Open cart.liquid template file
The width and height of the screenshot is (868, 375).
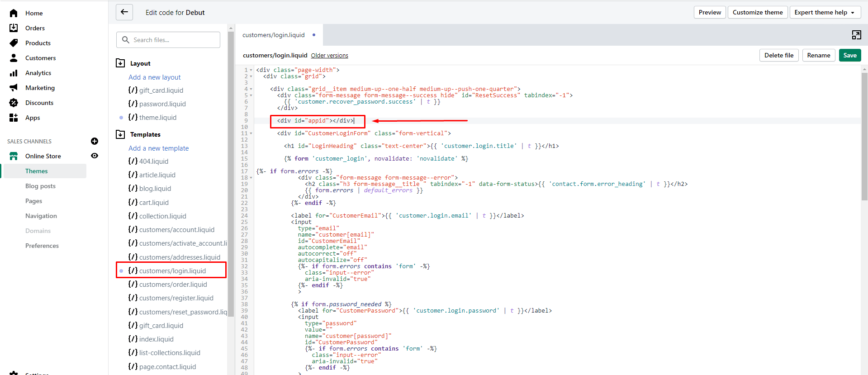[x=148, y=203]
